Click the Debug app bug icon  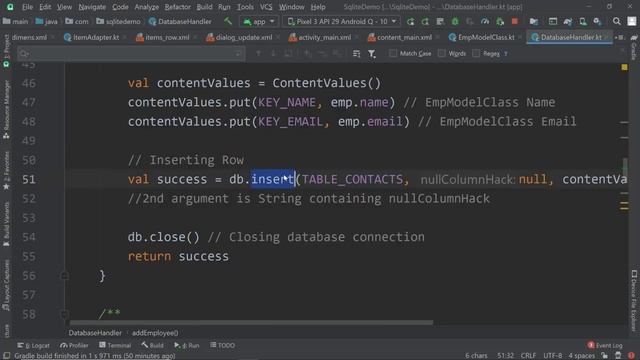(x=455, y=21)
